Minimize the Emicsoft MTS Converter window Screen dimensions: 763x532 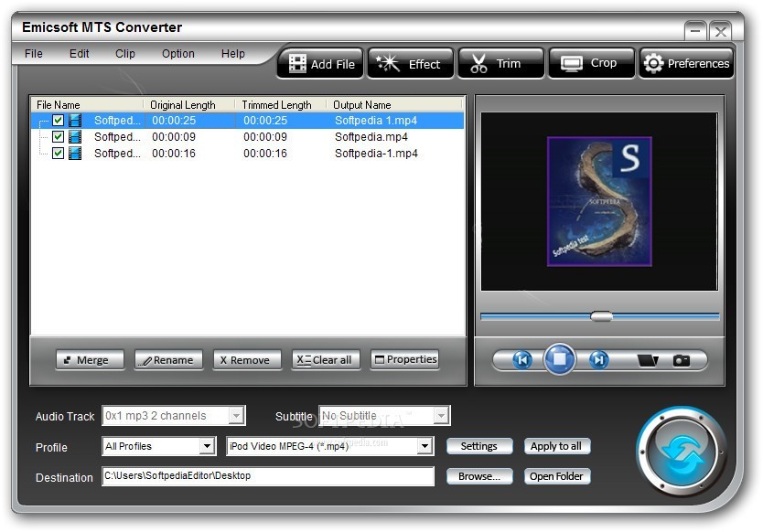(695, 31)
